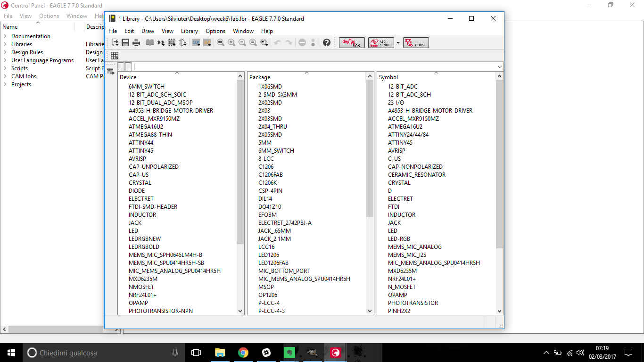The height and width of the screenshot is (362, 644).
Task: Expand Libraries in Control Panel tree
Action: coord(5,44)
